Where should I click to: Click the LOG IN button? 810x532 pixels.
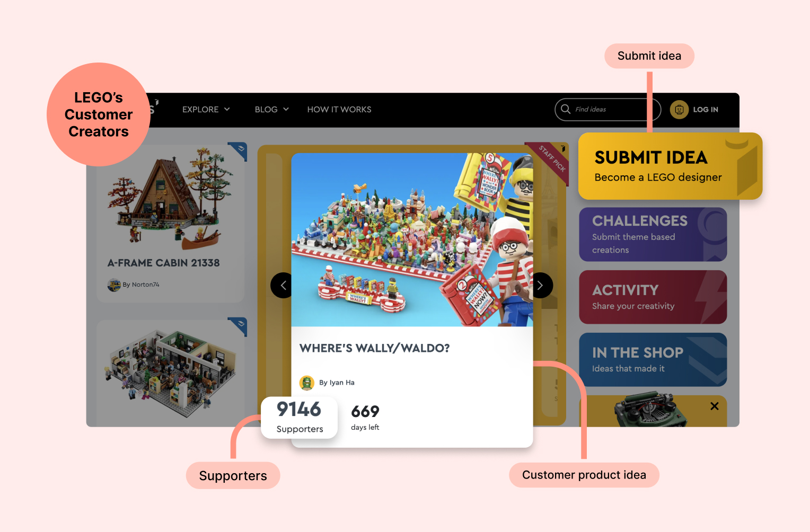pos(706,110)
